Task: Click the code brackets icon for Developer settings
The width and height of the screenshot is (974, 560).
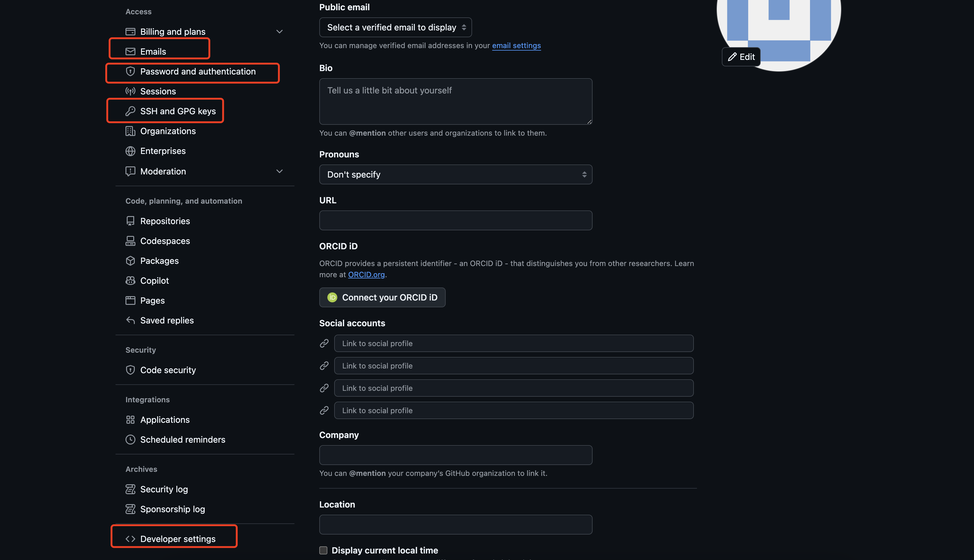Action: (130, 539)
